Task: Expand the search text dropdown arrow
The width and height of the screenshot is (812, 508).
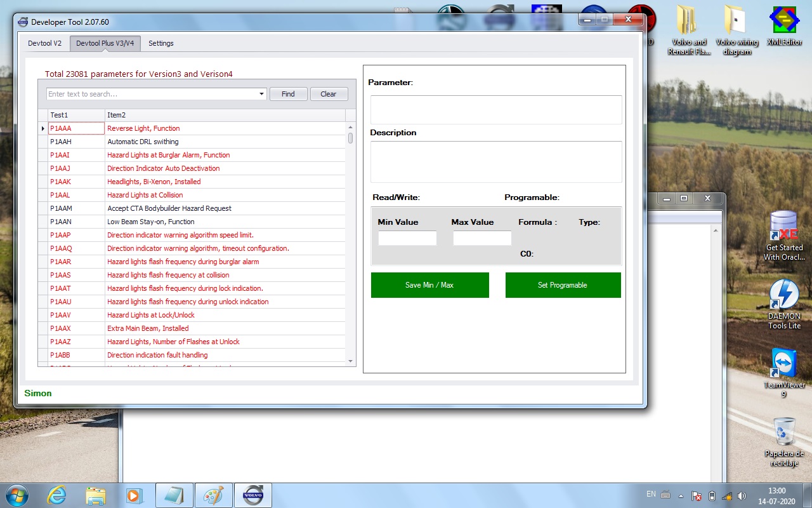Action: click(261, 94)
